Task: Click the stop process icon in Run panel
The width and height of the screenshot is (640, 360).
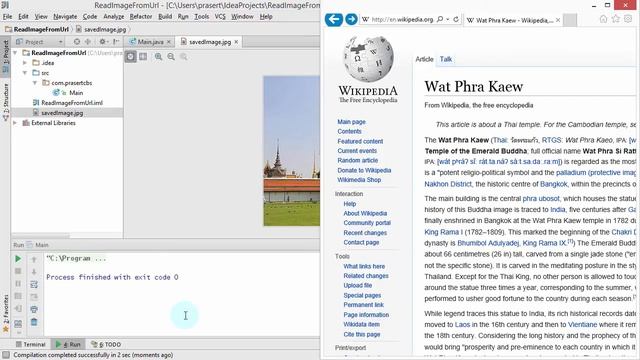Action: pos(18,271)
